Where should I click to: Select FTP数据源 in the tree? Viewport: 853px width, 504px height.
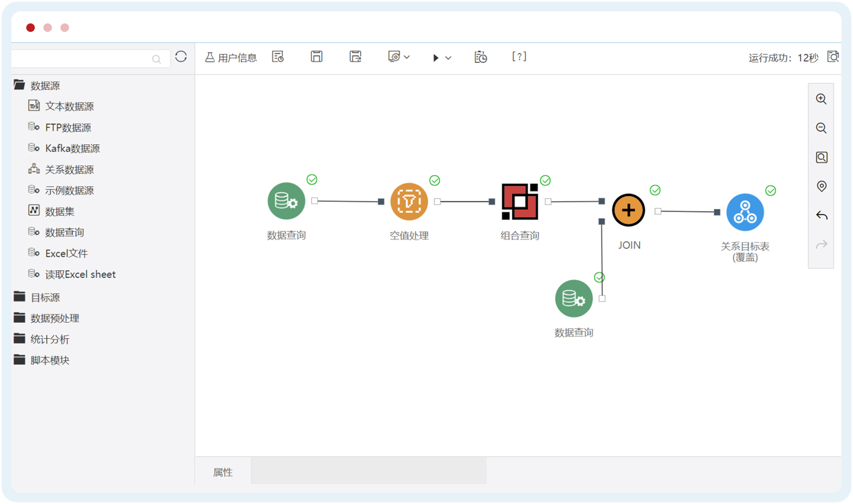(68, 128)
